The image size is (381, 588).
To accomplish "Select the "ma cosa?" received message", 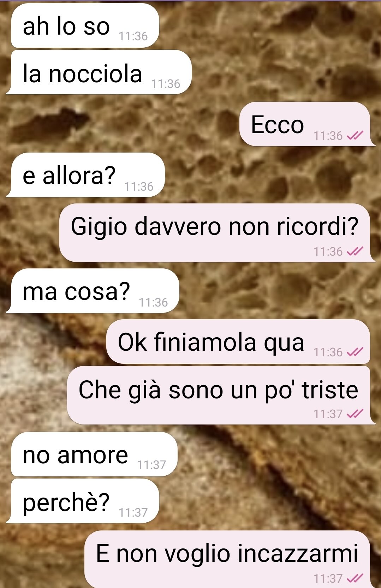I will coord(93,291).
